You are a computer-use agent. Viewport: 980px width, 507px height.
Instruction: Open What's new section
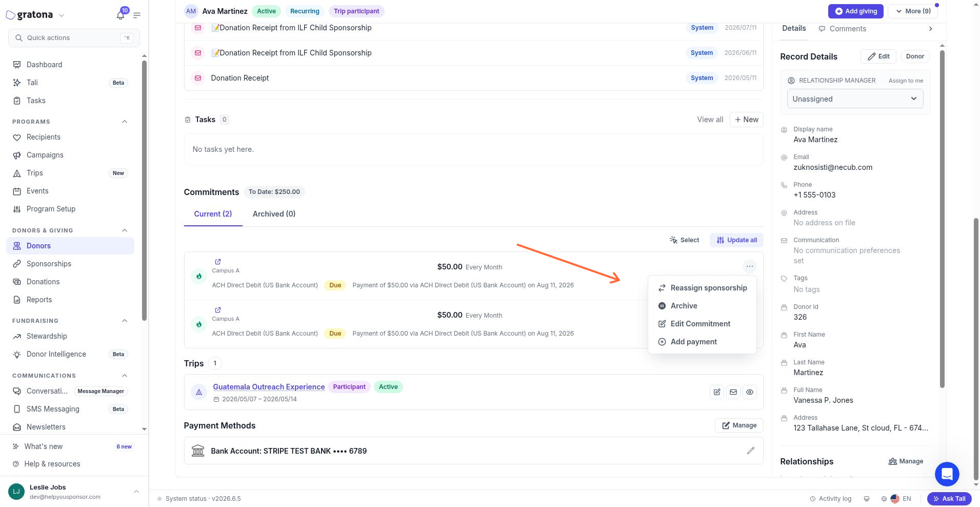[x=73, y=446]
